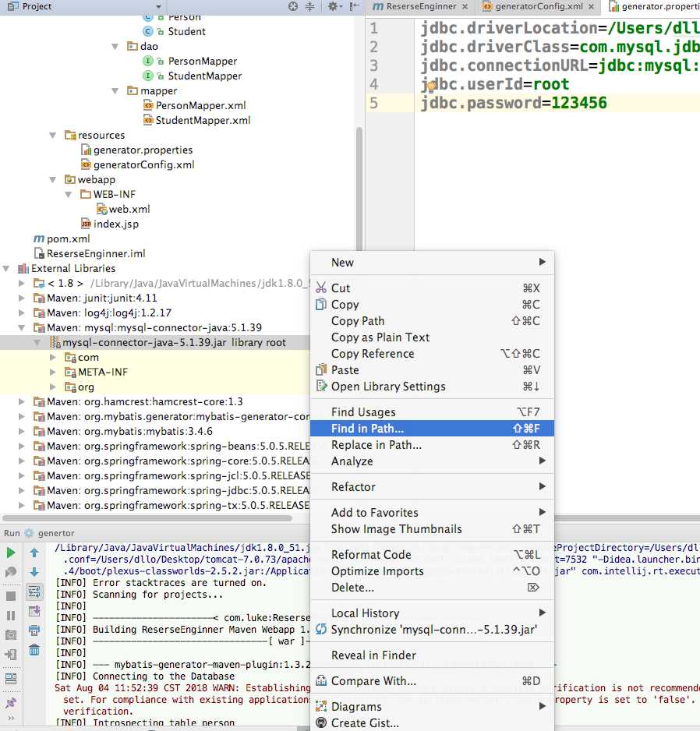This screenshot has height=731, width=700.
Task: Click the exit/close icon in Run toolbar
Action: coord(11,655)
